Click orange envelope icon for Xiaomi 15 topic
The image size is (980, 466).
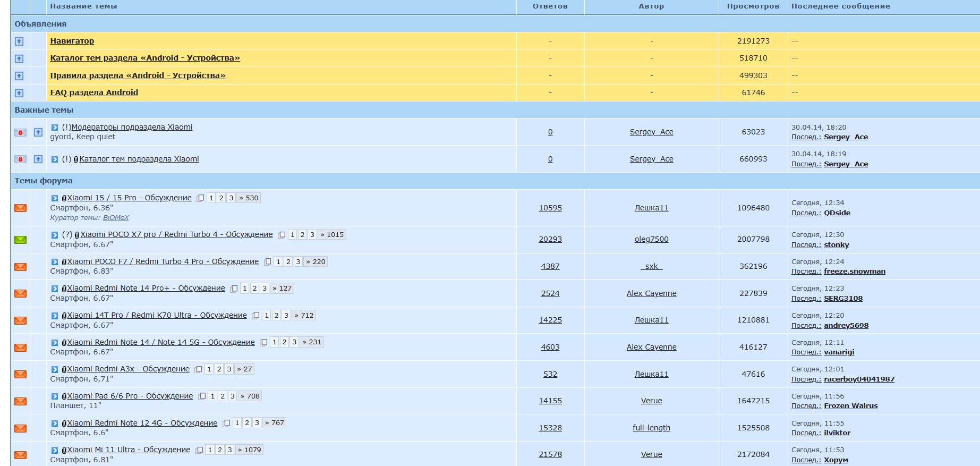pos(20,208)
